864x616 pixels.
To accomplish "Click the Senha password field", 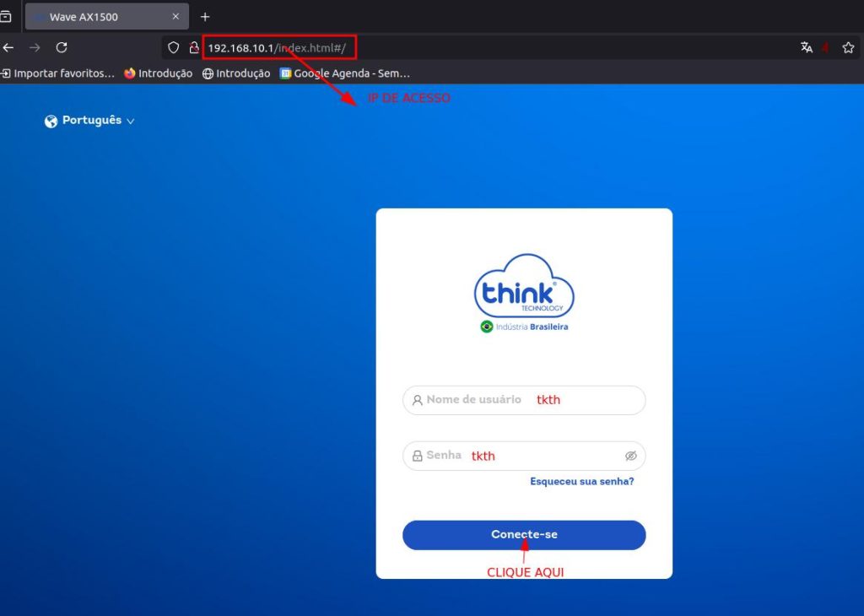I will click(x=524, y=456).
